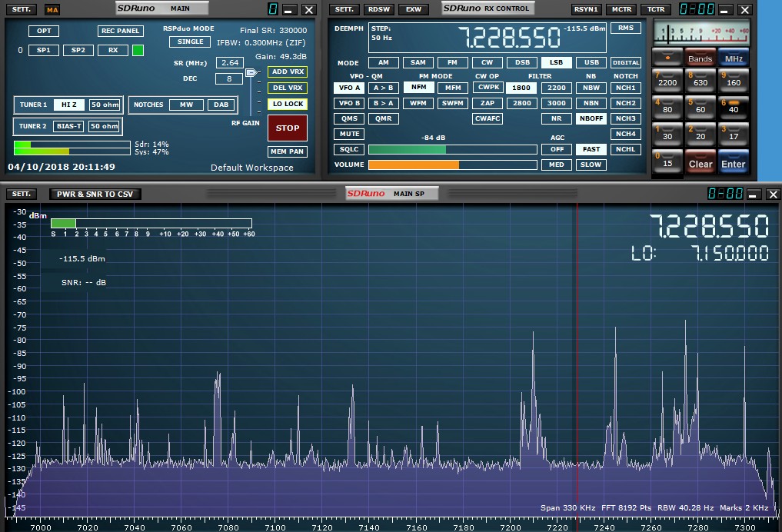
Task: Open the MEM PAN panel
Action: 288,151
